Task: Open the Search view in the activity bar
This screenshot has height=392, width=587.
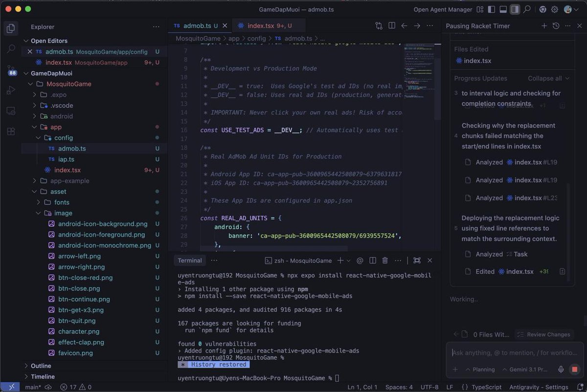Action: tap(10, 49)
